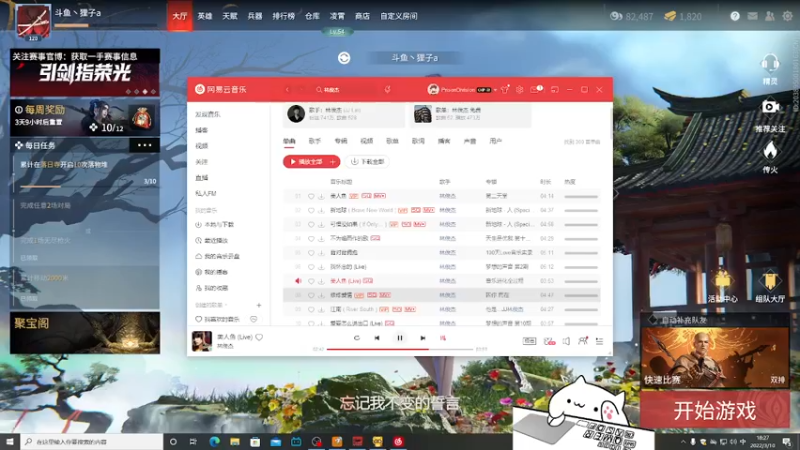The width and height of the screenshot is (800, 450).
Task: Open the play queue list icon
Action: 599,341
